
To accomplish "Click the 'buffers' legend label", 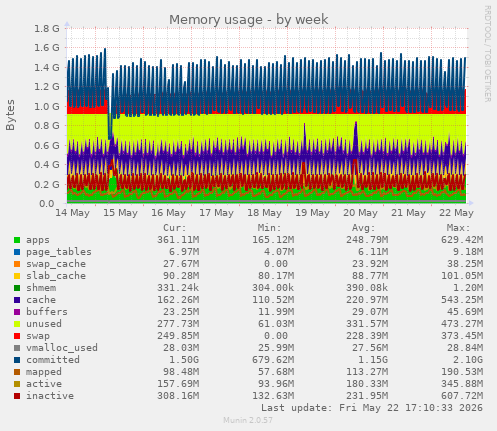I will [x=47, y=312].
